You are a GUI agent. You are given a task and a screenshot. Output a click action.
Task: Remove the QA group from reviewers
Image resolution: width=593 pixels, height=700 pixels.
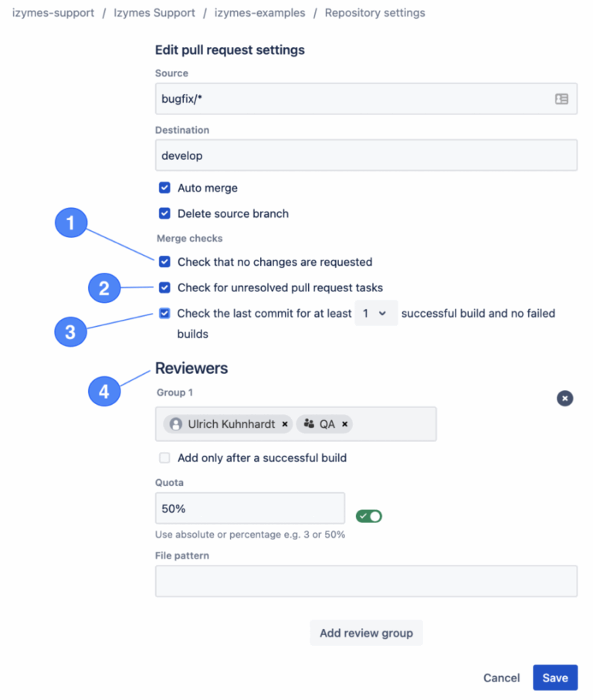click(x=346, y=423)
